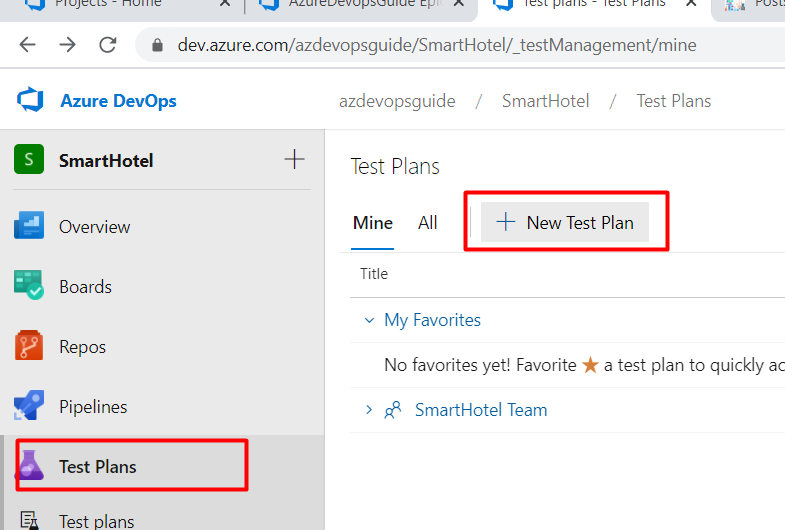Click the Test Plans breadcrumb
The image size is (785, 530).
pyautogui.click(x=673, y=101)
